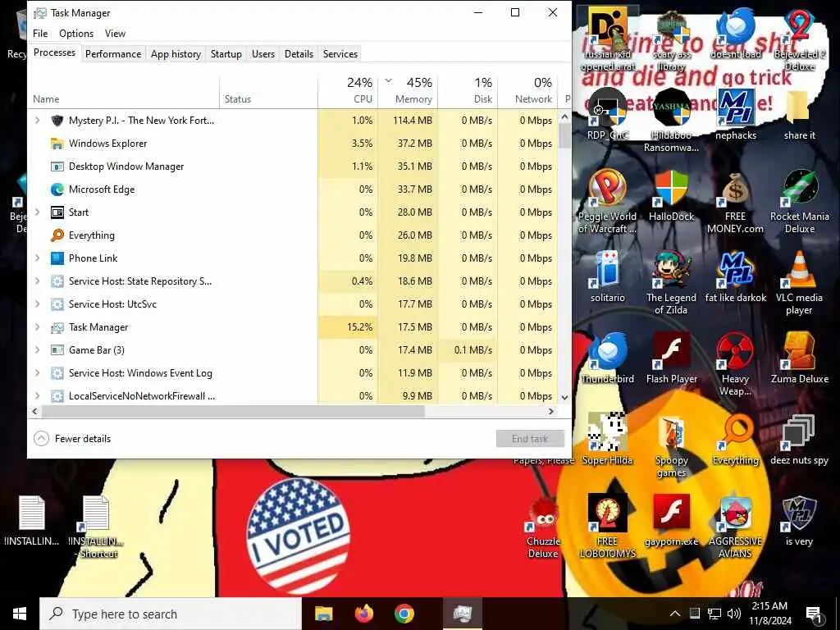The width and height of the screenshot is (840, 630).
Task: Expand Service Host: UtcSvc row
Action: coord(37,304)
